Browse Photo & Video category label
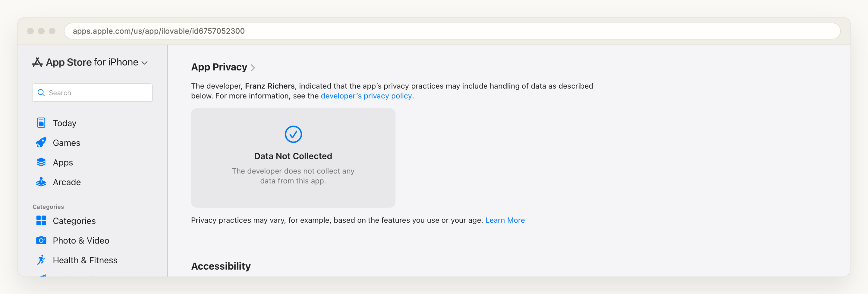The image size is (868, 294). click(81, 240)
